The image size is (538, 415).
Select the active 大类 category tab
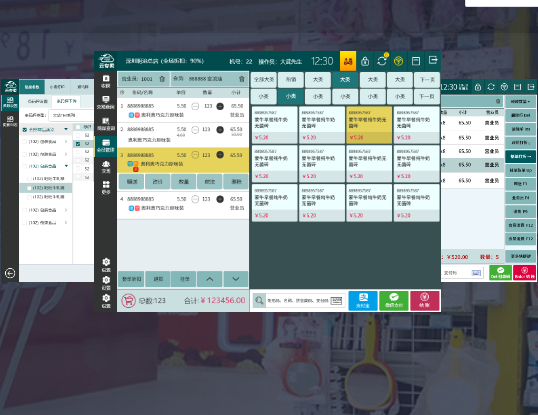pos(345,80)
